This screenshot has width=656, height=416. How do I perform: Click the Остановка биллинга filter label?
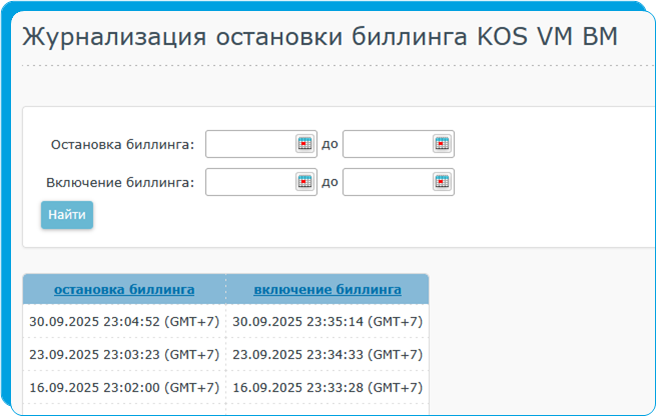[x=122, y=145]
